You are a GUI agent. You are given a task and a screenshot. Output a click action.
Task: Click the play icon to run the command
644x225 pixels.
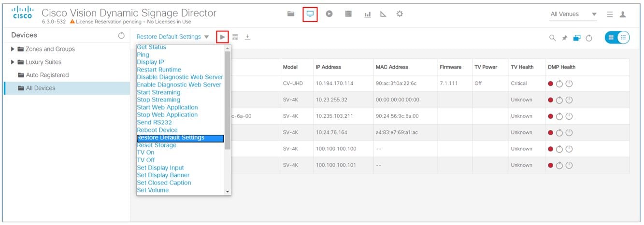[222, 37]
